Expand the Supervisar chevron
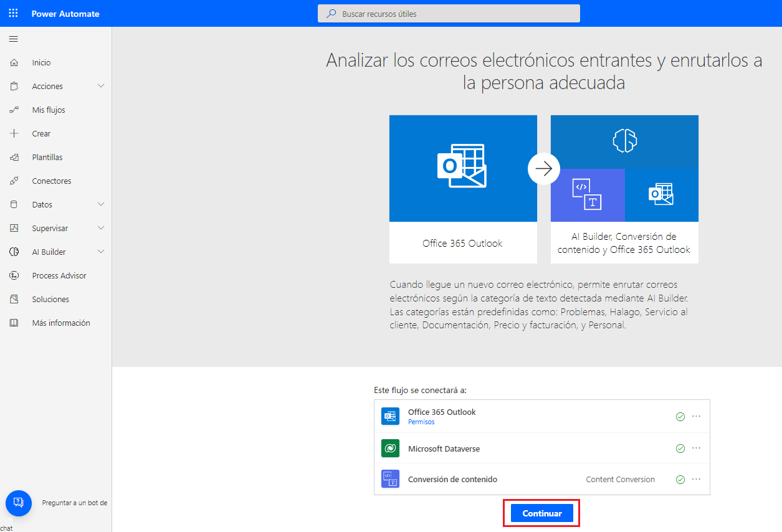 101,228
